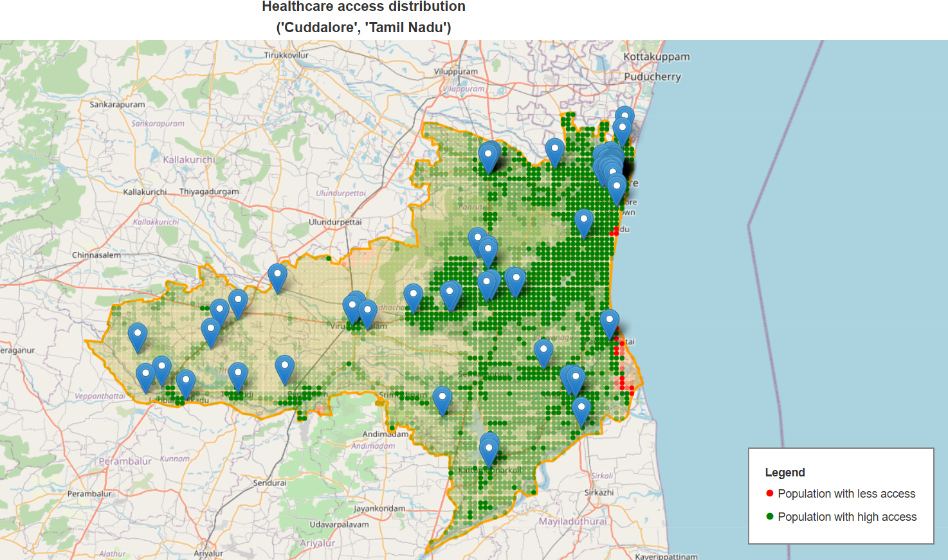Toggle 'Population with high access' legend entry
This screenshot has height=560, width=948.
point(848,517)
